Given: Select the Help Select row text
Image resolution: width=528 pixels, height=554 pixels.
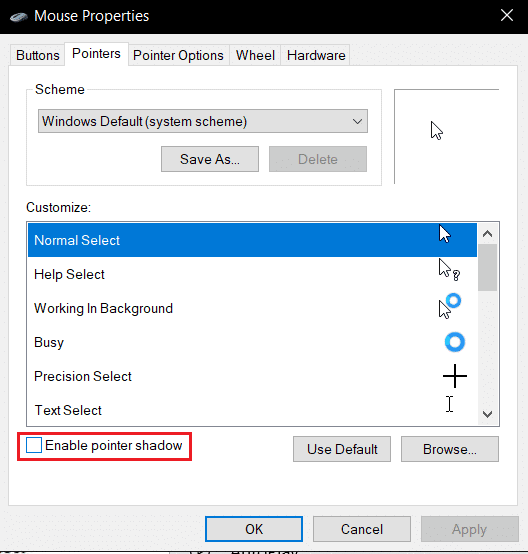Looking at the screenshot, I should point(69,274).
